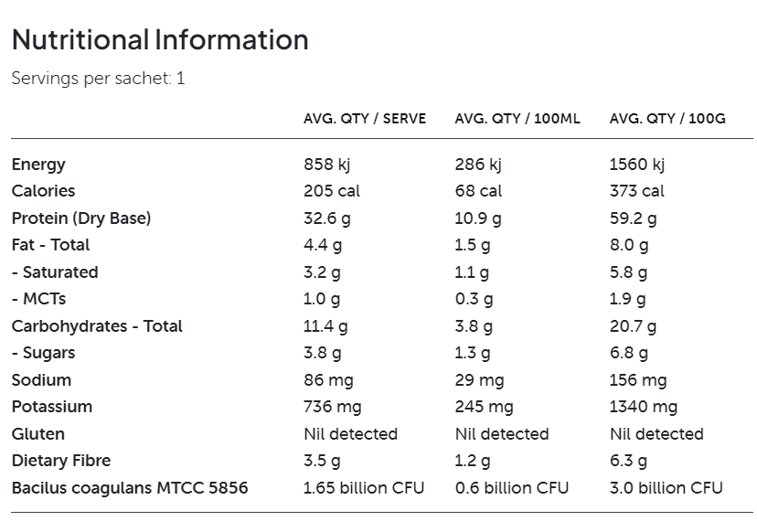Click the MCTs row label
This screenshot has height=532, width=757.
pyautogui.click(x=38, y=299)
